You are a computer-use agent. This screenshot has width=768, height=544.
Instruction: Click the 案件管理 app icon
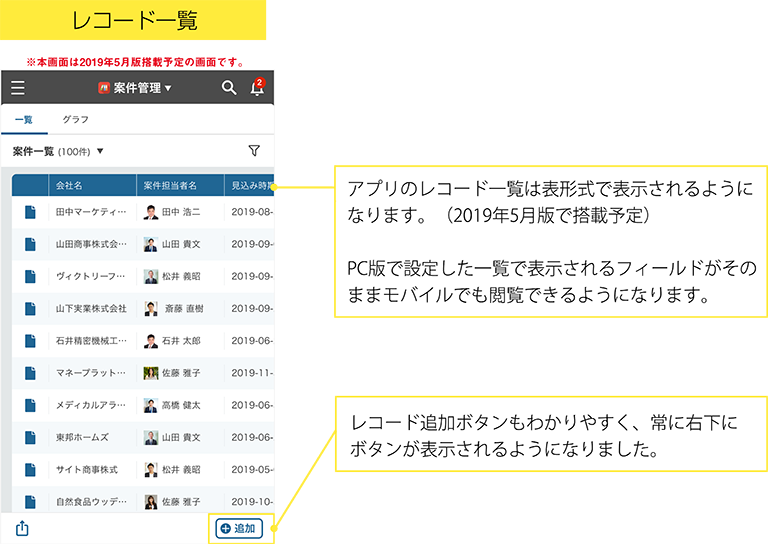pos(104,88)
